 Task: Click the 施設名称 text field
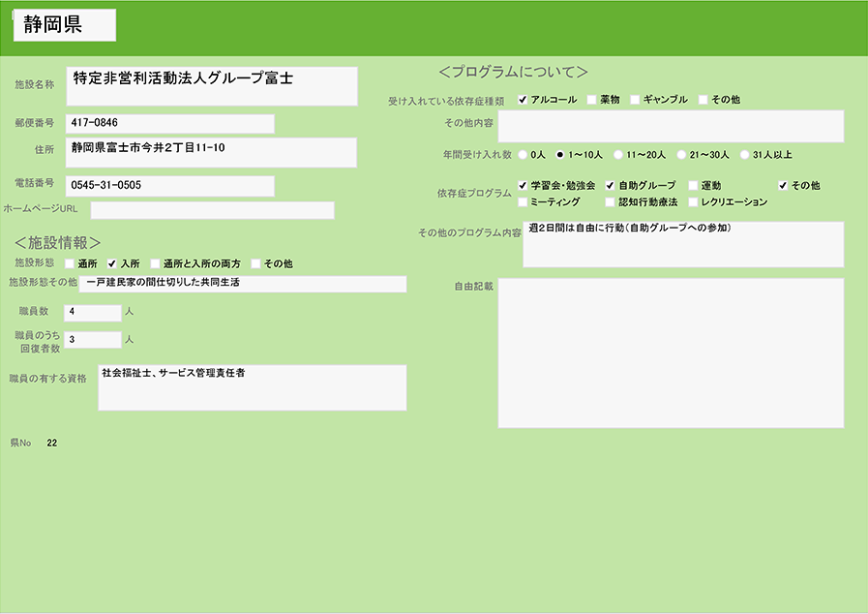click(212, 86)
